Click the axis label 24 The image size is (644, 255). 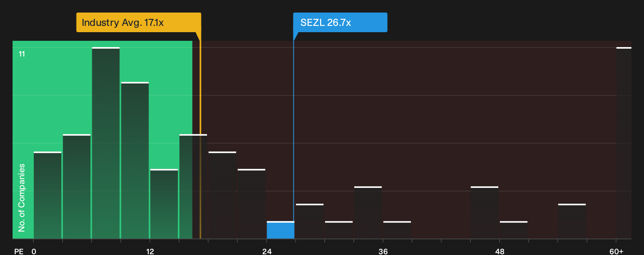pyautogui.click(x=267, y=251)
